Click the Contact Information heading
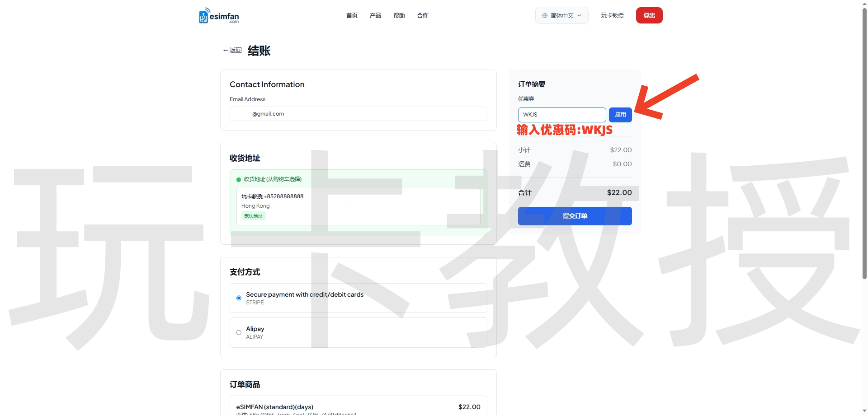868x415 pixels. click(x=267, y=84)
